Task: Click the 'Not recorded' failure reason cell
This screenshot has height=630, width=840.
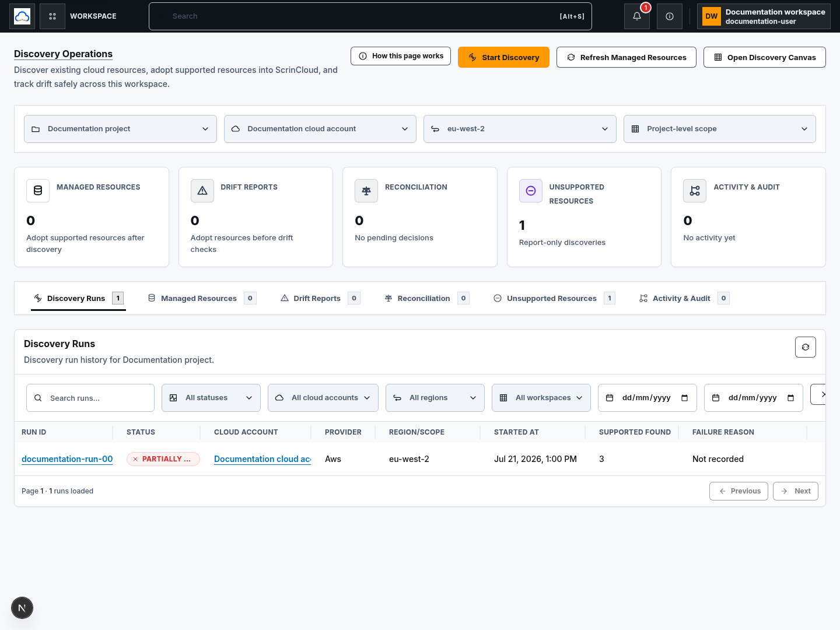Action: [x=718, y=459]
